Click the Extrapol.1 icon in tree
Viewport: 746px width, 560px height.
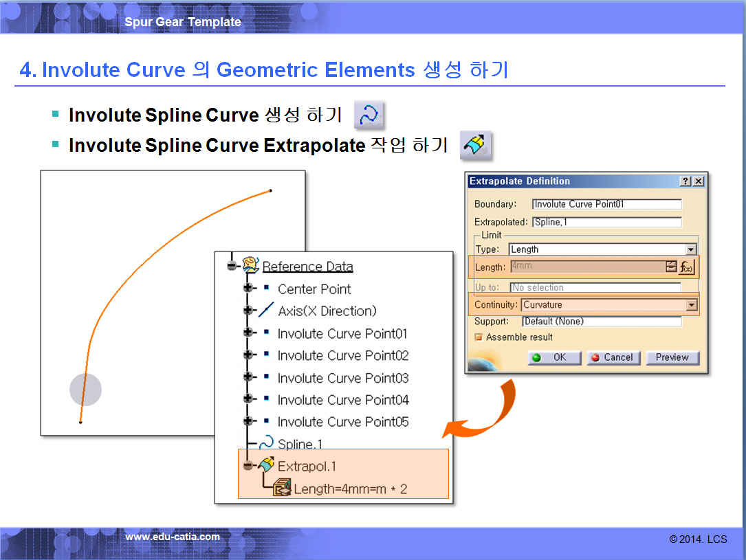pyautogui.click(x=265, y=465)
